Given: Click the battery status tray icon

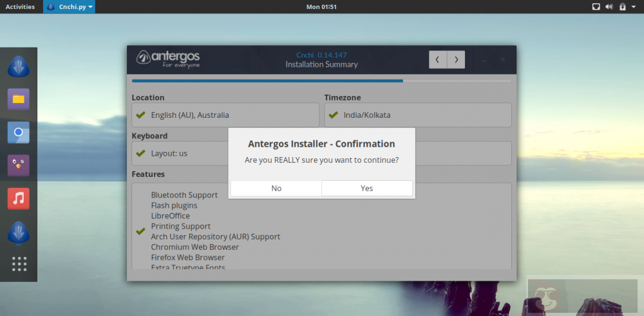Looking at the screenshot, I should (623, 6).
